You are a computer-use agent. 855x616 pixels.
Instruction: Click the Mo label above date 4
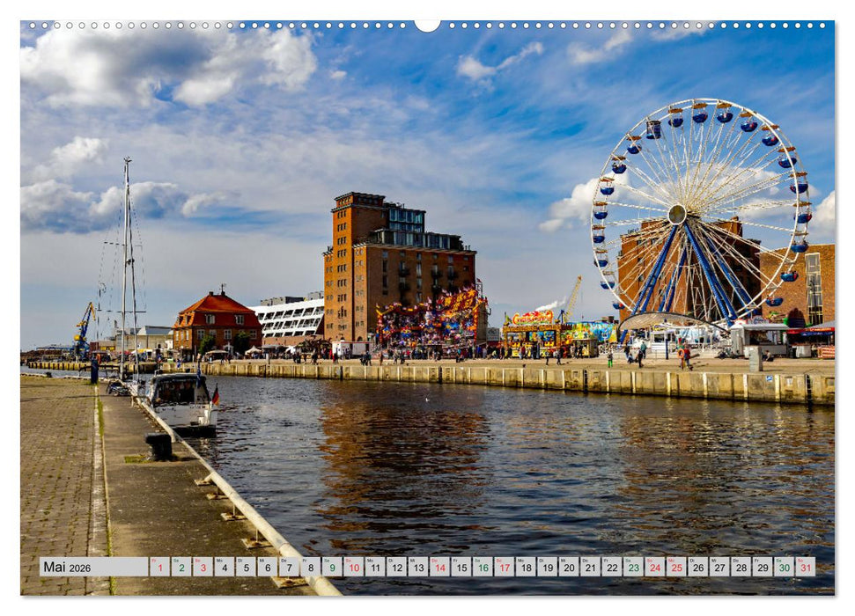click(218, 560)
